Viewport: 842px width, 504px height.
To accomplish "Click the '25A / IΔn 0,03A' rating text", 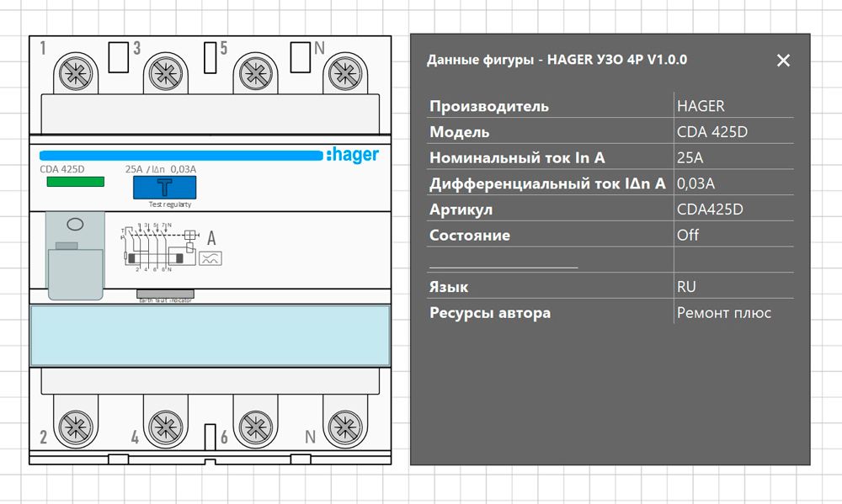I will pos(161,169).
